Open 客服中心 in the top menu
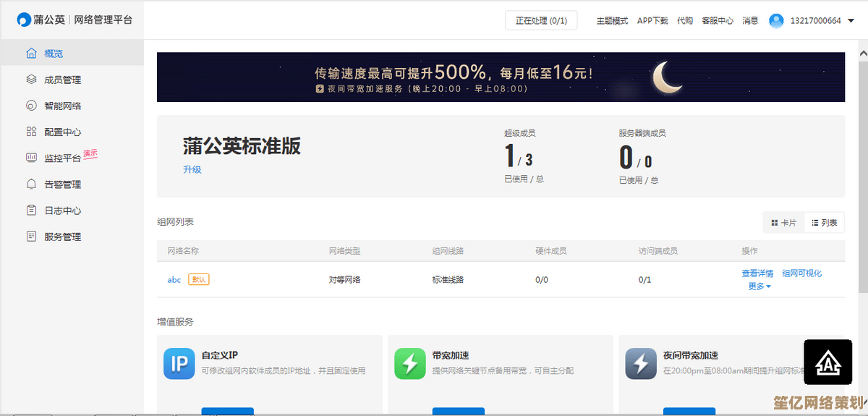This screenshot has width=868, height=416. (x=717, y=21)
